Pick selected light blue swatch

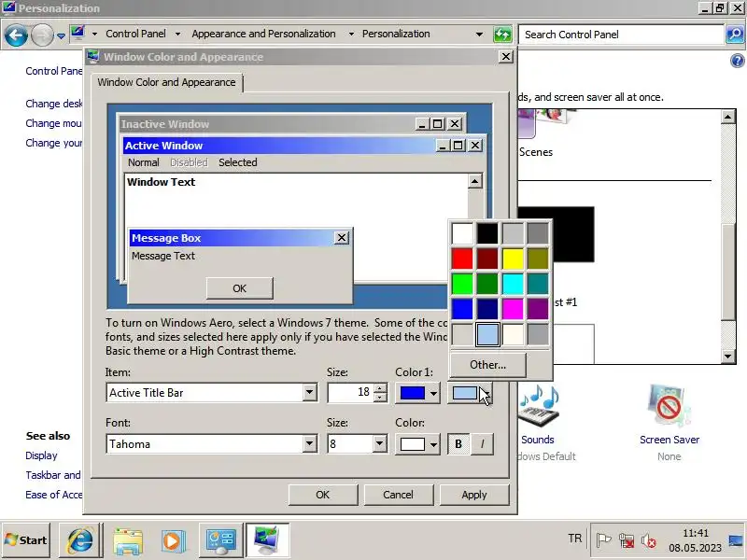(487, 334)
